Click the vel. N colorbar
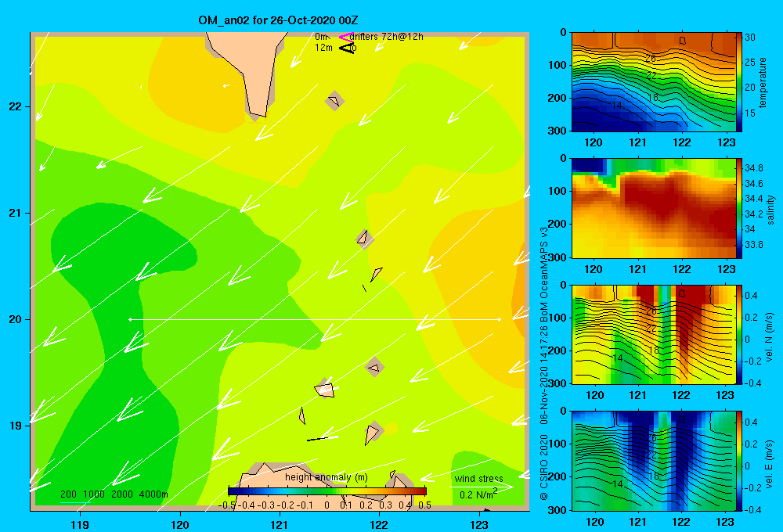The image size is (783, 532). click(x=739, y=334)
